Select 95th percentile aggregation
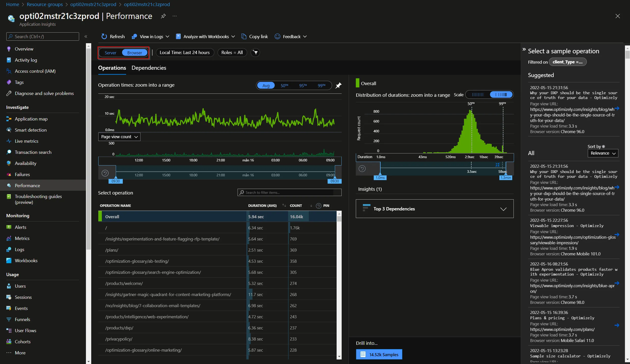630x364 pixels. [303, 85]
